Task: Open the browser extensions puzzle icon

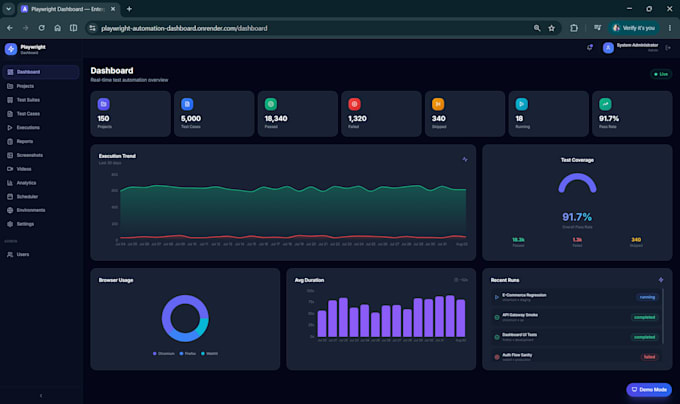Action: coord(574,28)
